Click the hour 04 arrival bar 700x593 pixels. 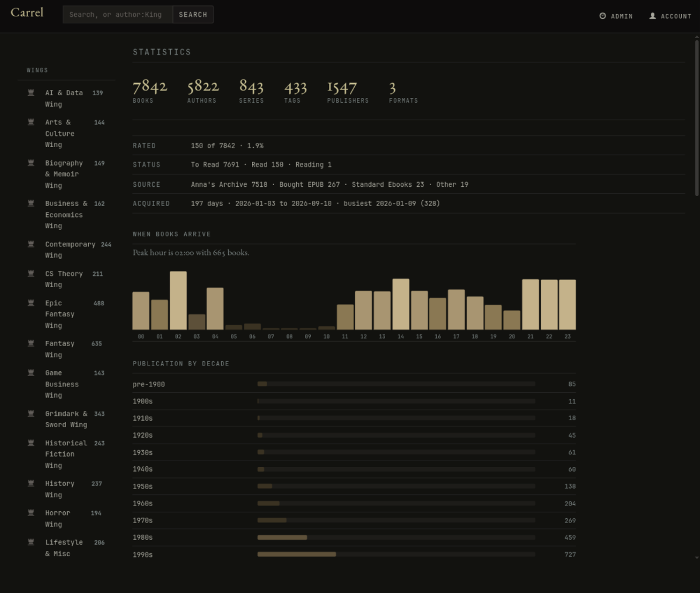(x=215, y=309)
